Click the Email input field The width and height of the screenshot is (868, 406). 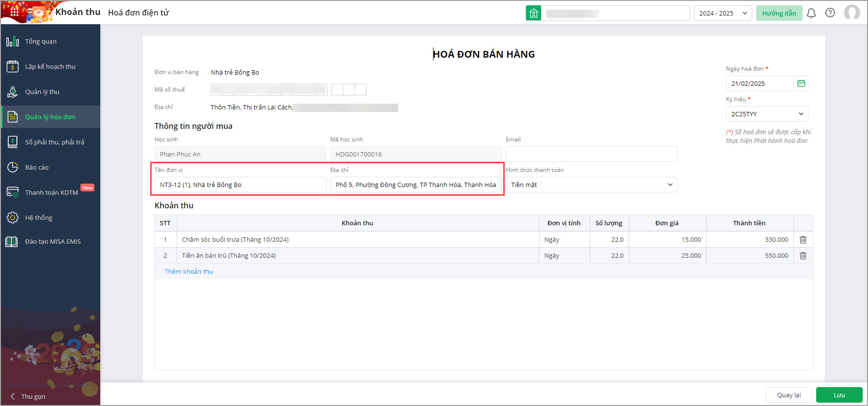tap(591, 154)
